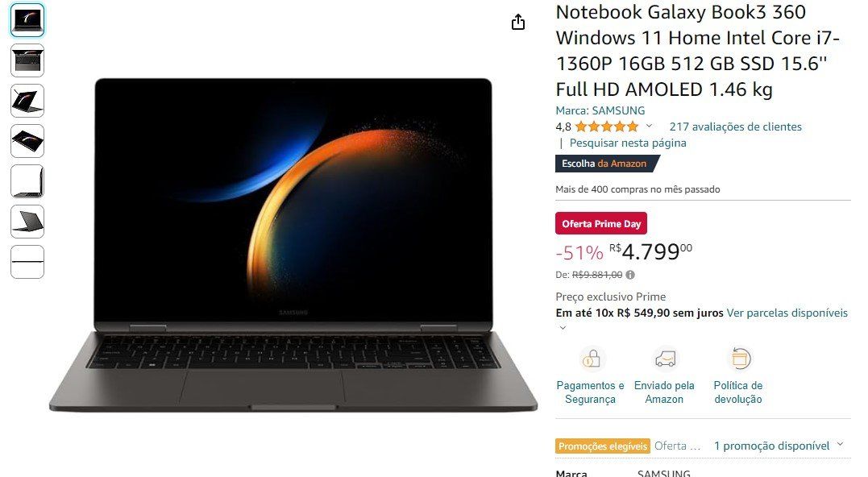Select the side-profile laptop thumbnail
This screenshot has width=868, height=477.
pyautogui.click(x=27, y=181)
